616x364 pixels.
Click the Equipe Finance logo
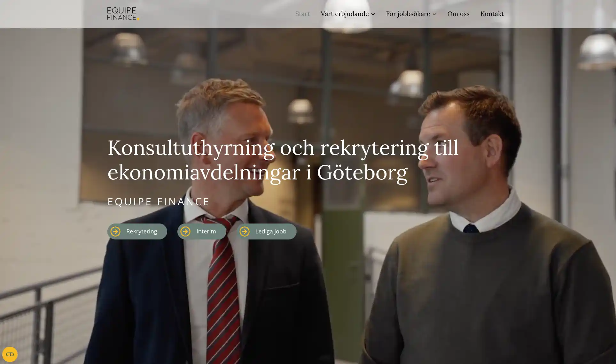[123, 14]
